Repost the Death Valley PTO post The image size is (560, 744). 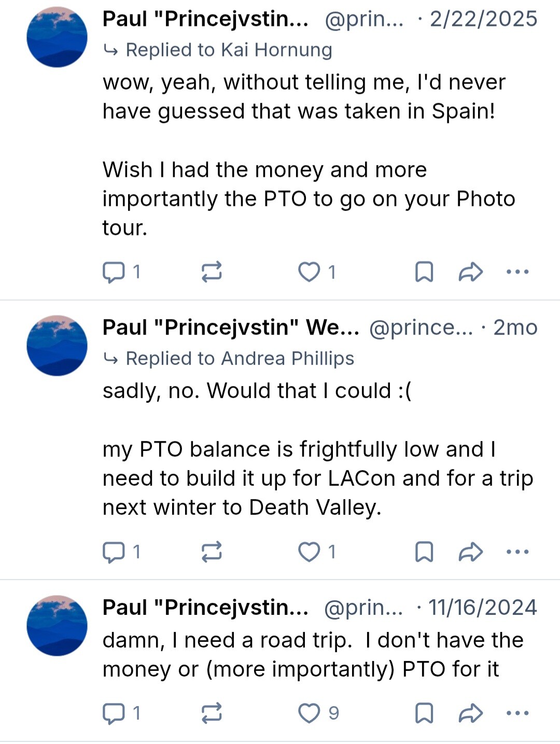pos(212,552)
